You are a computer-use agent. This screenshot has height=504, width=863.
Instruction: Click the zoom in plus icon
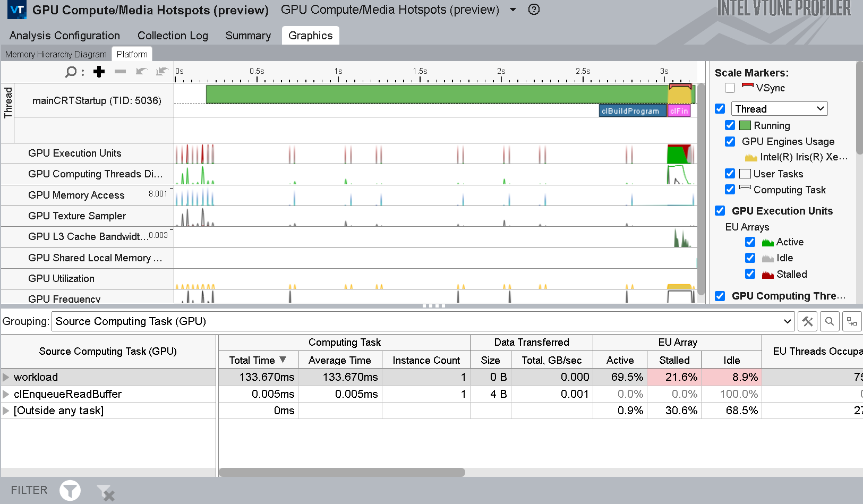[x=99, y=72]
